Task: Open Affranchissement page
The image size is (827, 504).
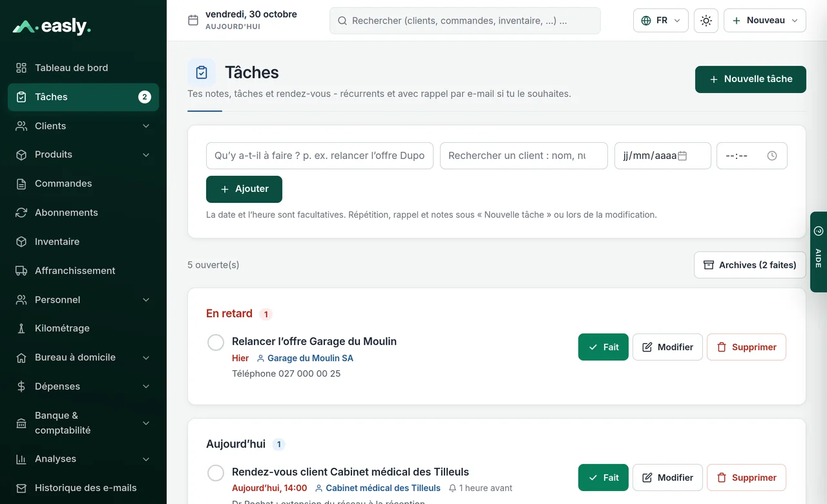Action: point(83,271)
